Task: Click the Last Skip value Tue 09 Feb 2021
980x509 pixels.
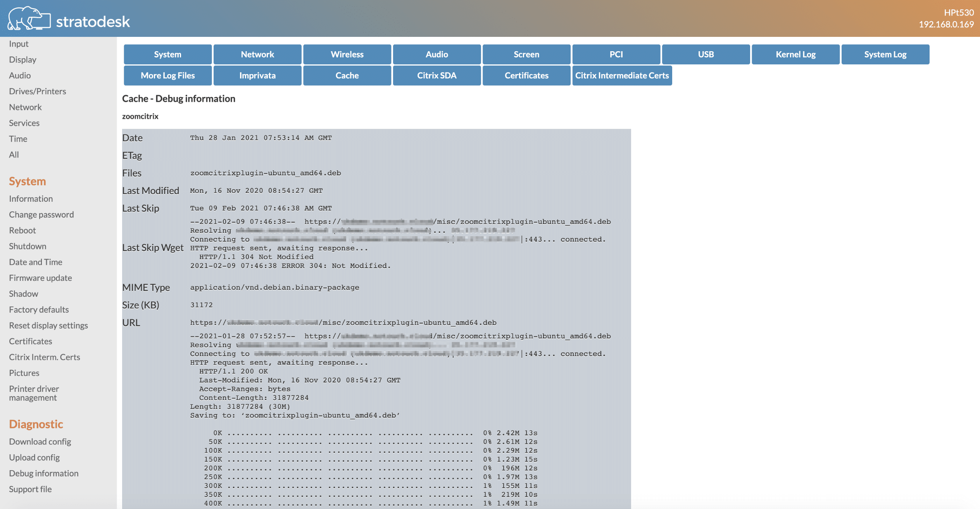Action: coord(261,208)
